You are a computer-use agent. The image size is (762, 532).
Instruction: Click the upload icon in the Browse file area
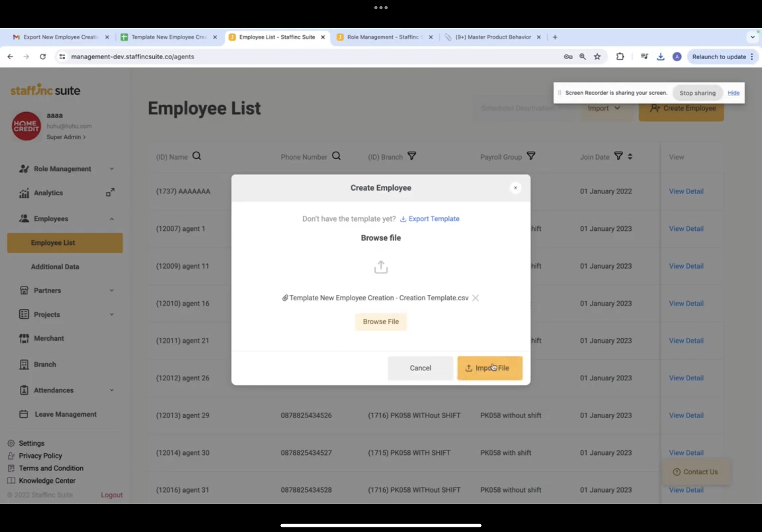(381, 267)
